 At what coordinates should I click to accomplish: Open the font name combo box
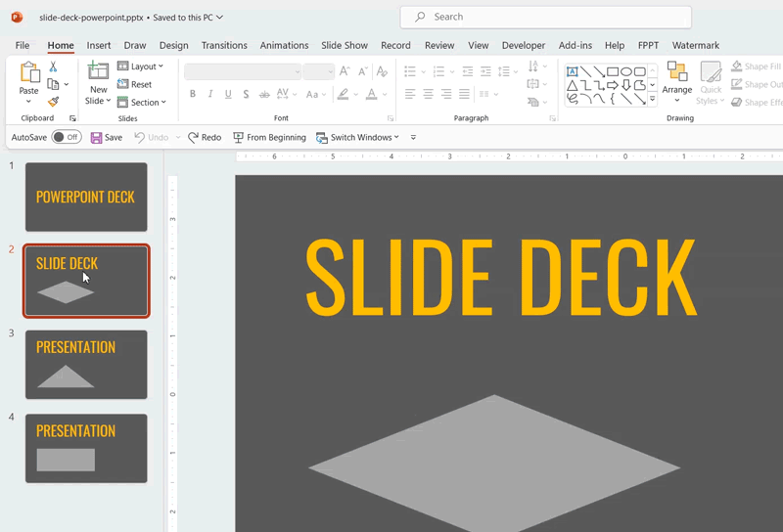[243, 71]
